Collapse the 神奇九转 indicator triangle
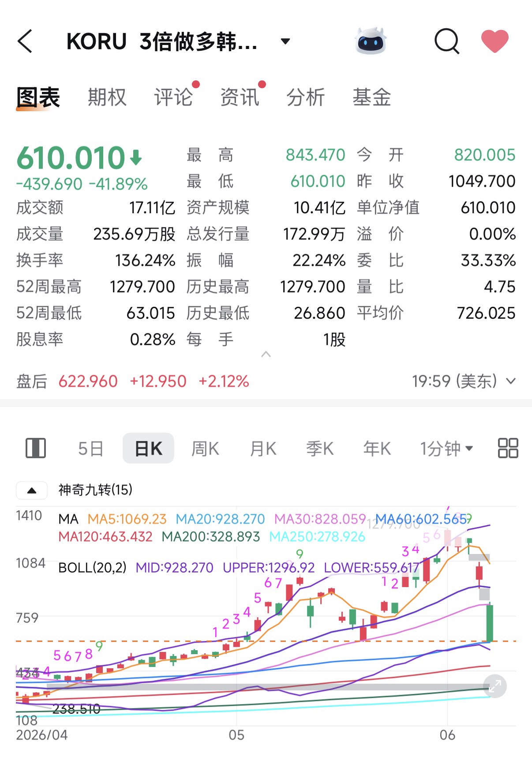532x761 pixels. (x=32, y=490)
